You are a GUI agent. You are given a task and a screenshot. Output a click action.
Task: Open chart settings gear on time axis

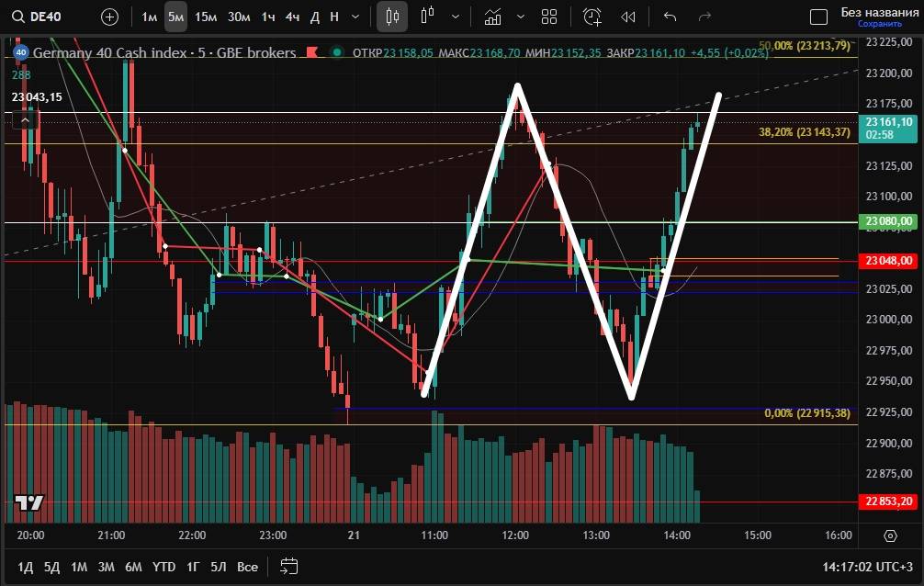889,535
